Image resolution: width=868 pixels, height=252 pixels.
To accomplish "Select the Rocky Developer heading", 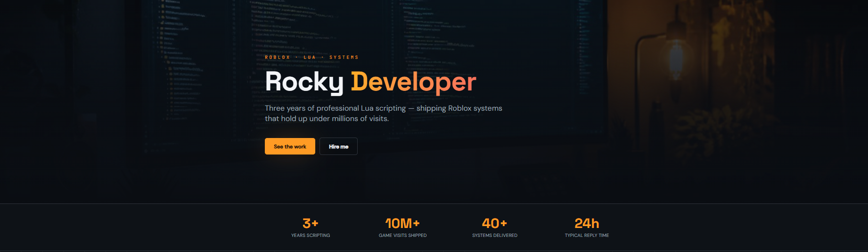I will pyautogui.click(x=370, y=82).
